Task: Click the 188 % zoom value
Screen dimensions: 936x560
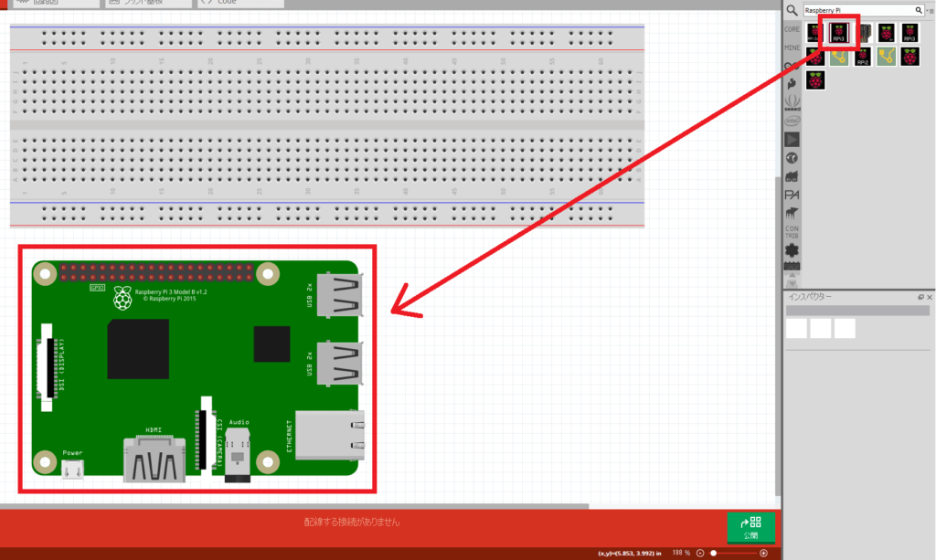Action: point(680,553)
